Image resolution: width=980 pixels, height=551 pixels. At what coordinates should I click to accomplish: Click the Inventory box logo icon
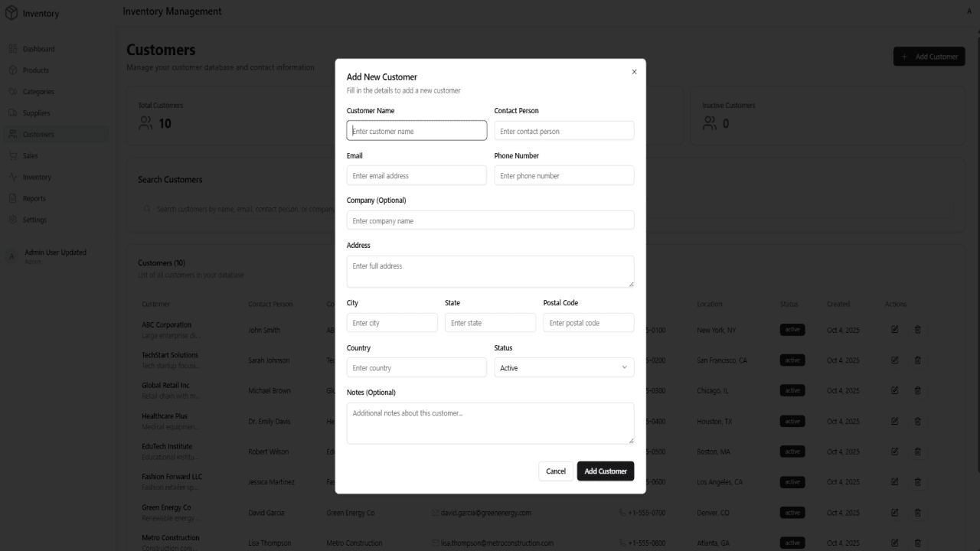click(11, 13)
